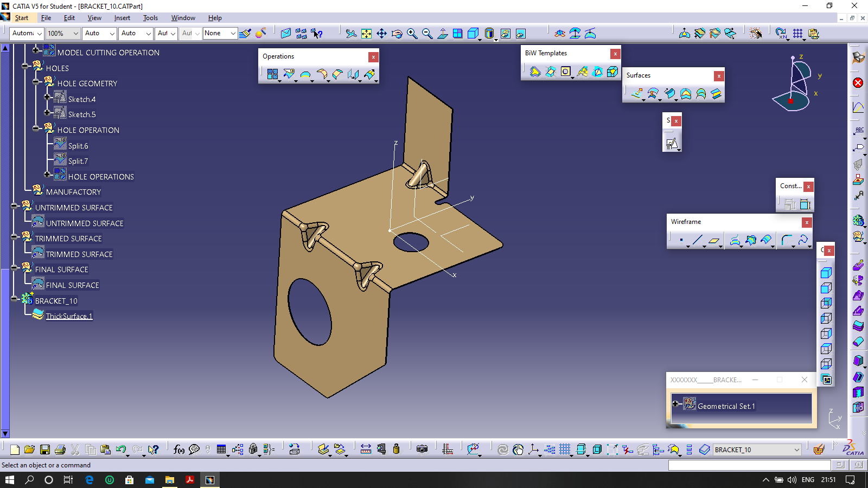868x488 pixels.
Task: Select the Pan view tool
Action: coord(382,34)
